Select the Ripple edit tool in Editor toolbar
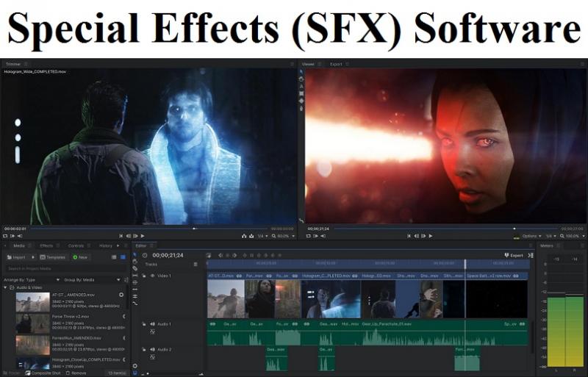The height and width of the screenshot is (377, 588). click(135, 290)
